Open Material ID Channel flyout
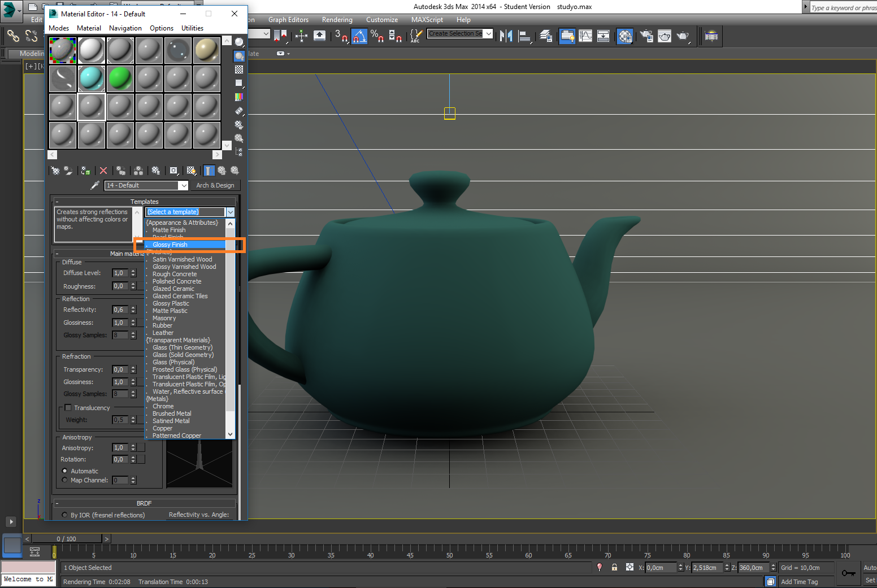This screenshot has height=588, width=877. tap(173, 170)
